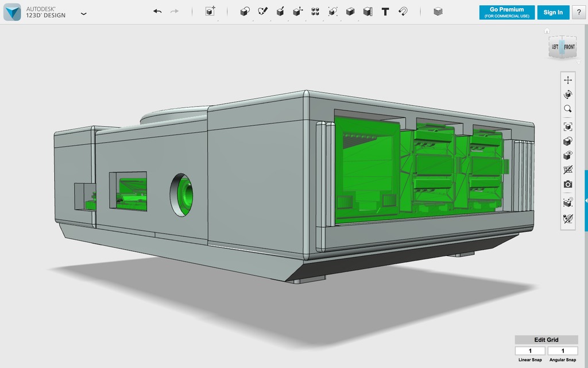Toggle show/hide solids eye icon
The image size is (588, 368).
click(x=567, y=155)
